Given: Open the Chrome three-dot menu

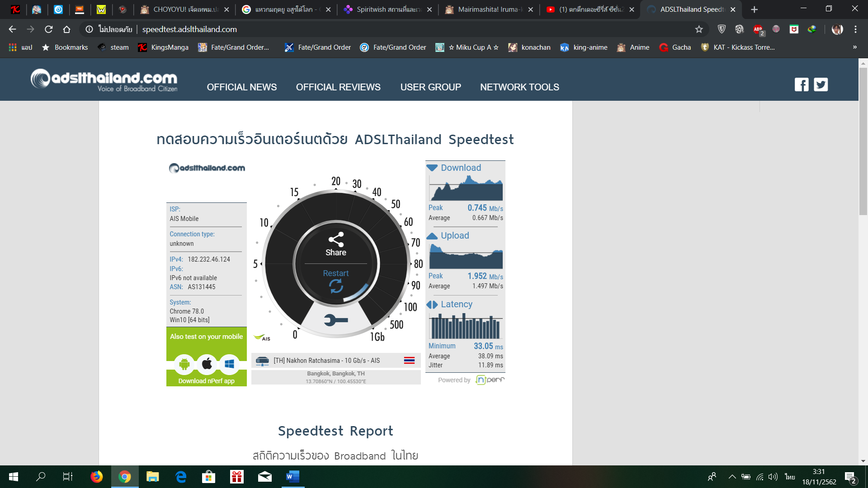Looking at the screenshot, I should (855, 29).
